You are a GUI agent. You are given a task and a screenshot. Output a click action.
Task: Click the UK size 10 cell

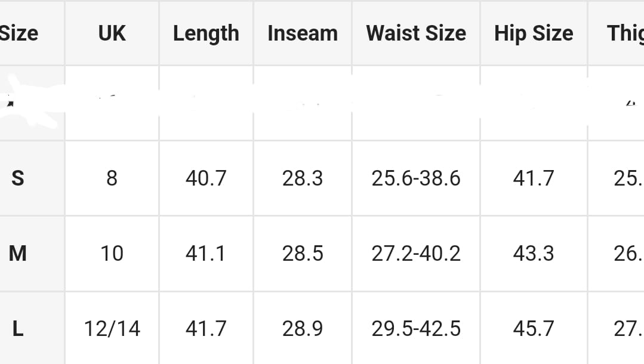[112, 253]
